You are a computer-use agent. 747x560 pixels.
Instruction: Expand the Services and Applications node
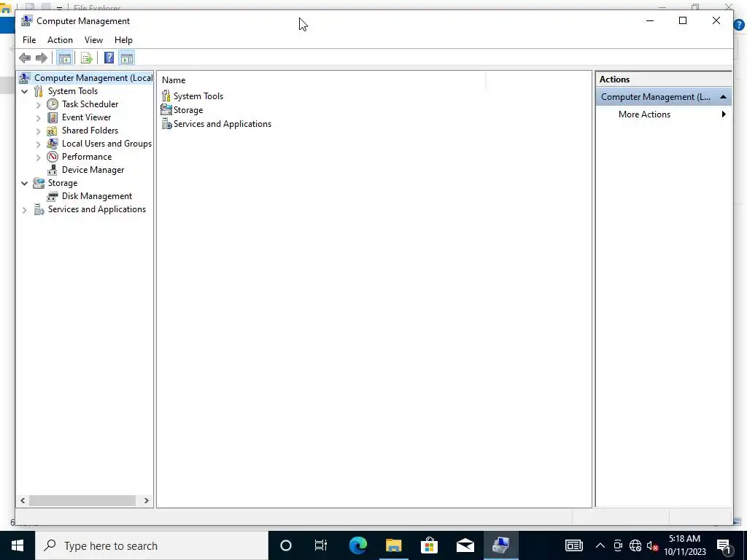pyautogui.click(x=24, y=210)
